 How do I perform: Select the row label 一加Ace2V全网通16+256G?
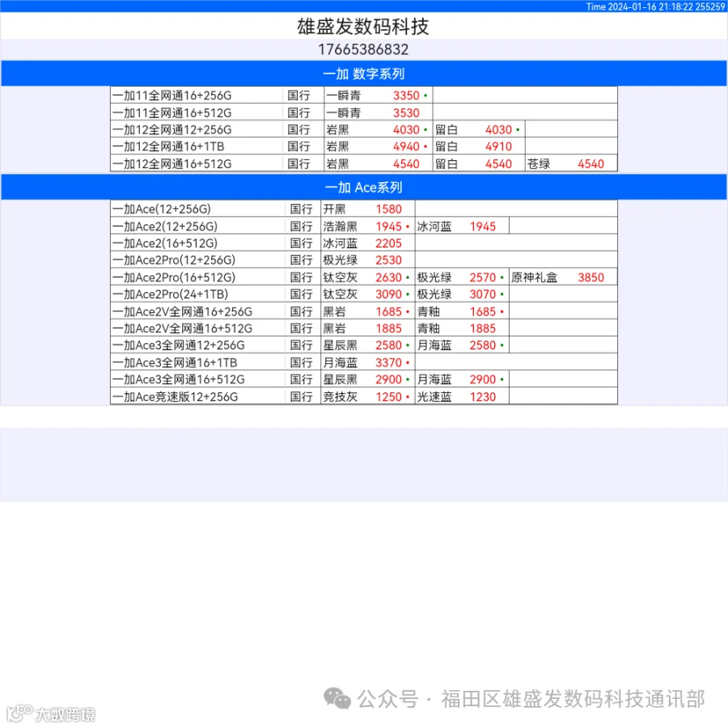(182, 311)
